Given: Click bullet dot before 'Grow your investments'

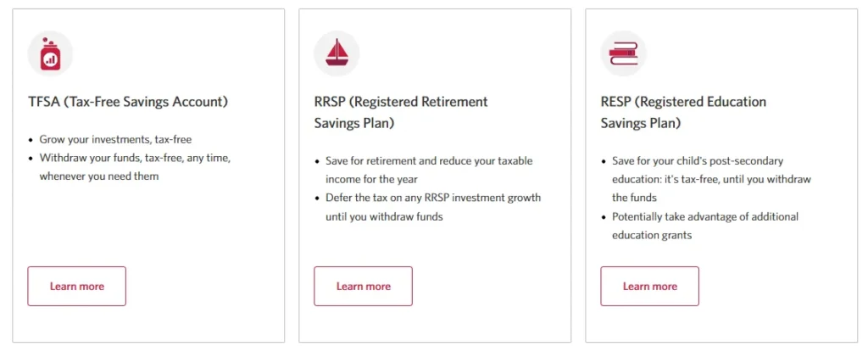Looking at the screenshot, I should click(31, 140).
